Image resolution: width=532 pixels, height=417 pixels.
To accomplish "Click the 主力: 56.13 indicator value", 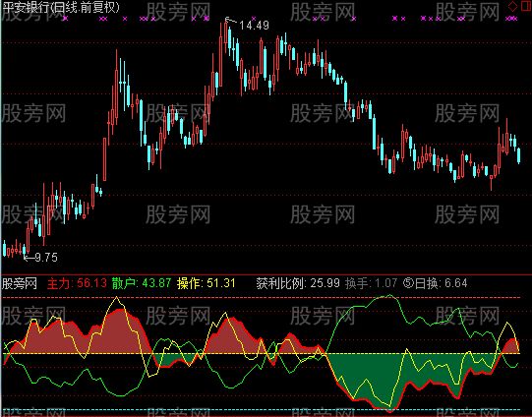I will 77,283.
